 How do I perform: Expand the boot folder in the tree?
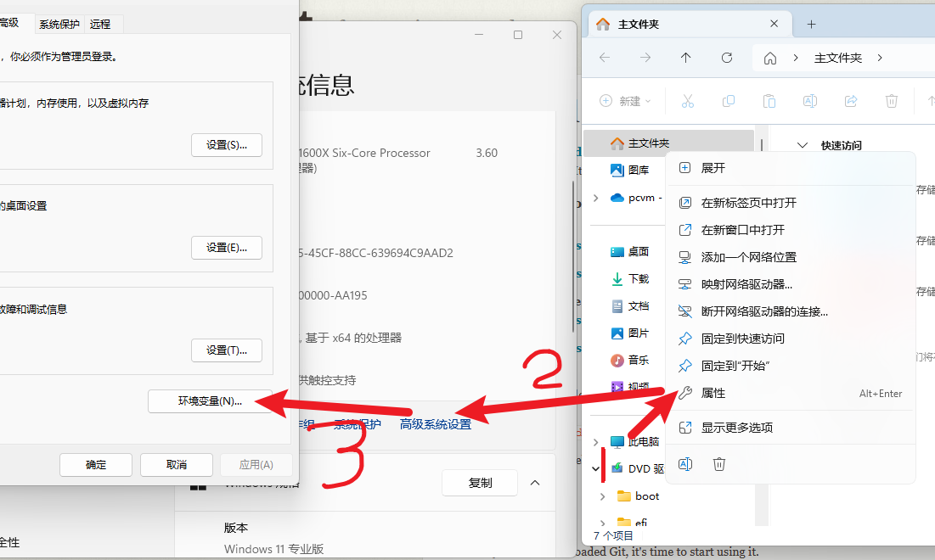(603, 496)
